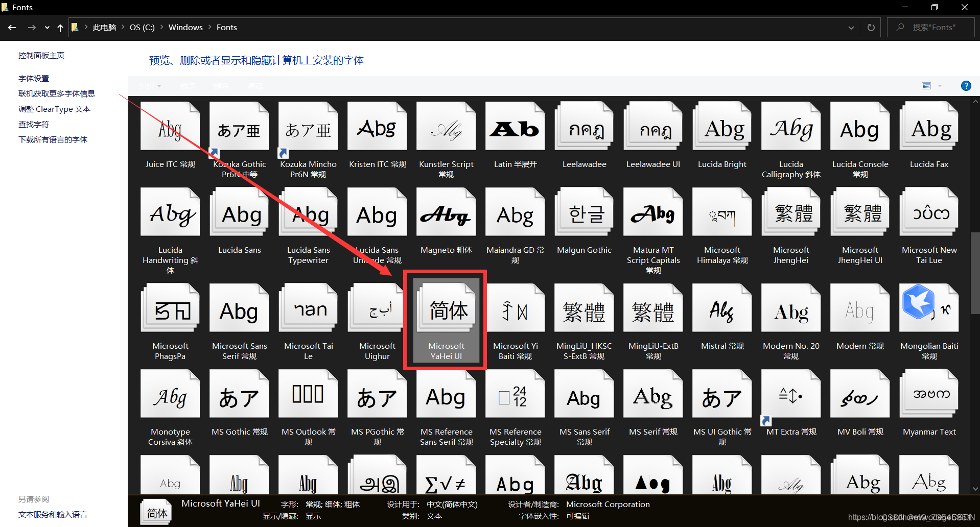The height and width of the screenshot is (527, 980).
Task: Select the Lucida Fax font
Action: pyautogui.click(x=929, y=135)
